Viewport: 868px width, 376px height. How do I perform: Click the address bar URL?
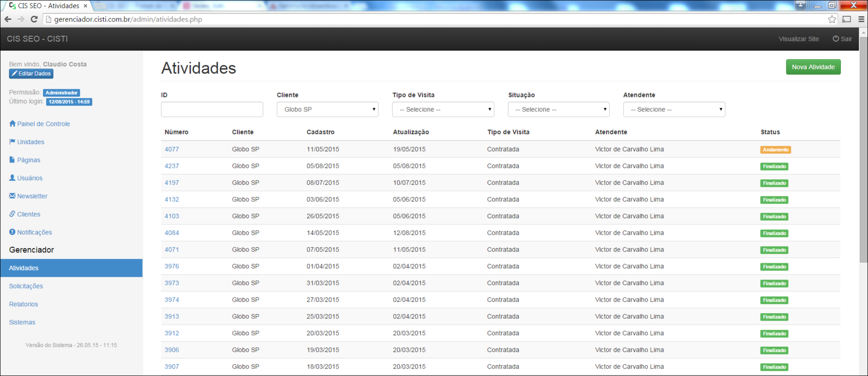128,19
